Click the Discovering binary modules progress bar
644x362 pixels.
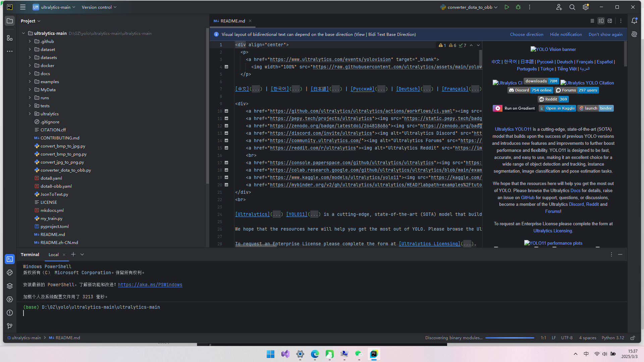point(509,338)
